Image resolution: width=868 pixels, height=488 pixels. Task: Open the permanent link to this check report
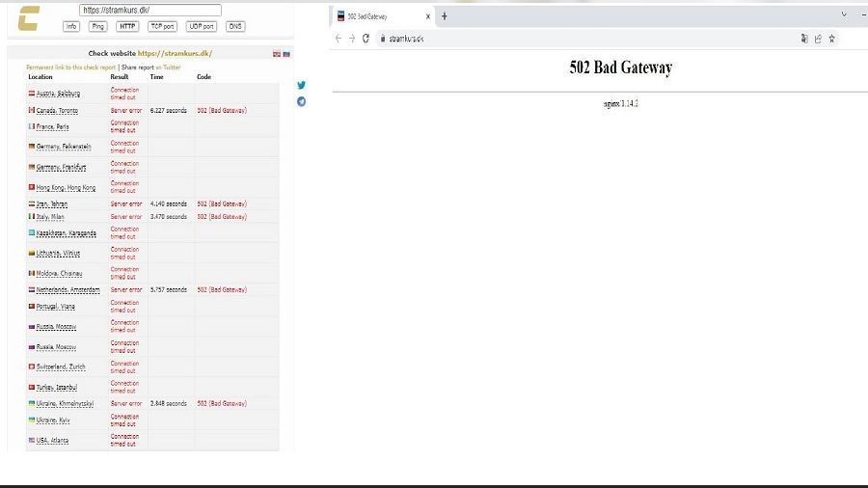point(69,68)
